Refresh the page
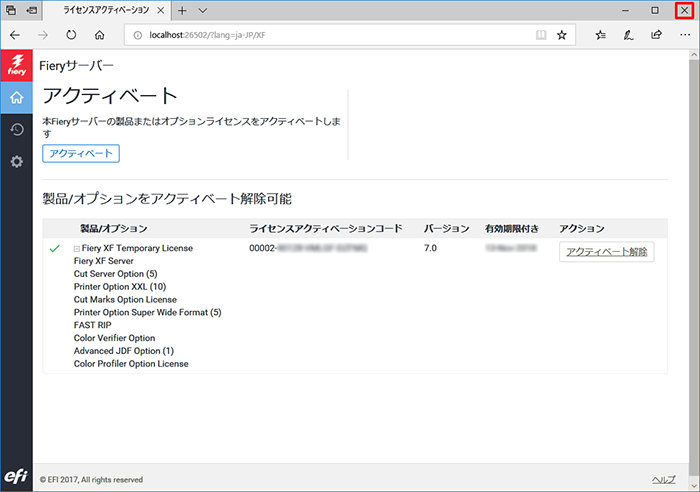700x492 pixels. click(71, 35)
